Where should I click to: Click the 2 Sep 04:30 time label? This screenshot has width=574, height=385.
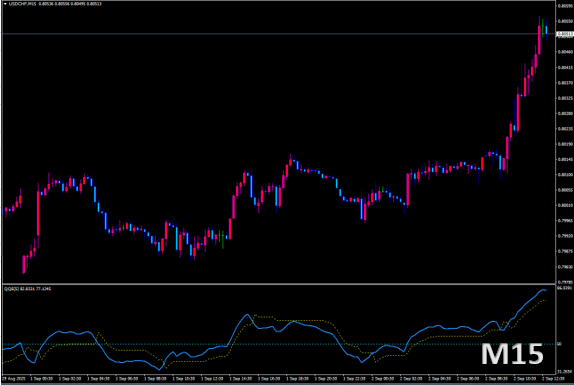pos(439,379)
